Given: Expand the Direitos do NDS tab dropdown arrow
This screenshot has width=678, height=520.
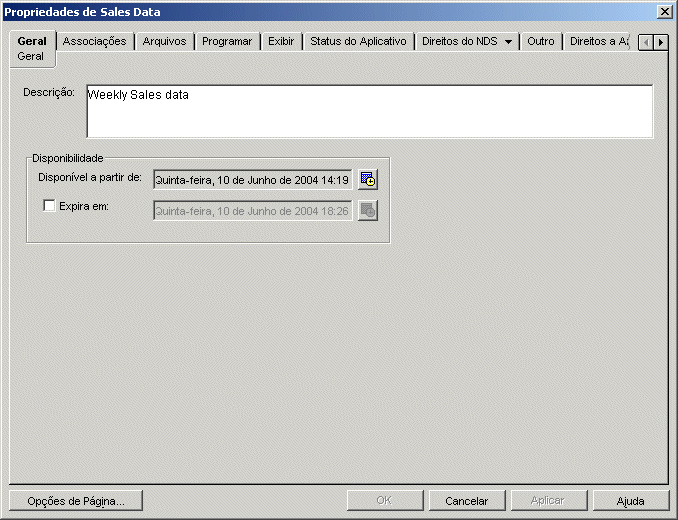Looking at the screenshot, I should [x=508, y=42].
